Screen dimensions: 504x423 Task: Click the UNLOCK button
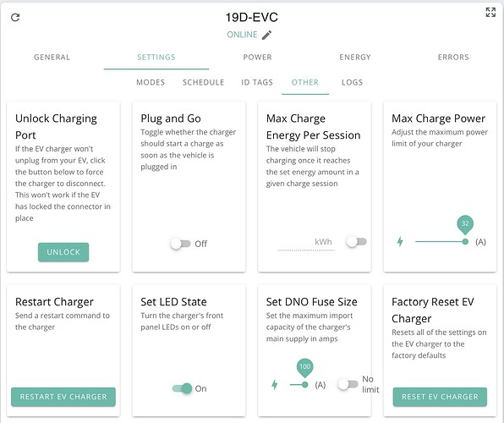pos(63,252)
